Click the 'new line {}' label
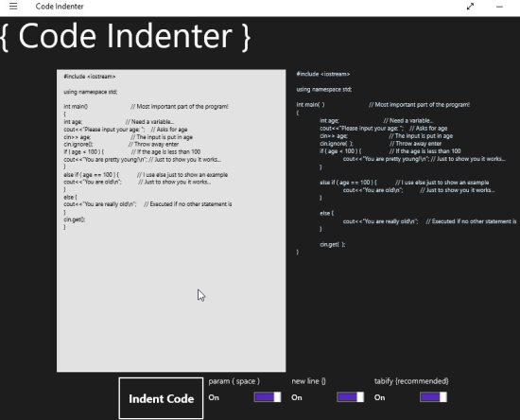The image size is (520, 420). [x=308, y=381]
